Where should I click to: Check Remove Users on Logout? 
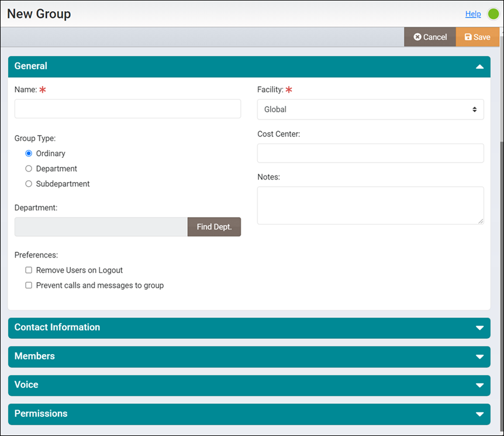(29, 270)
